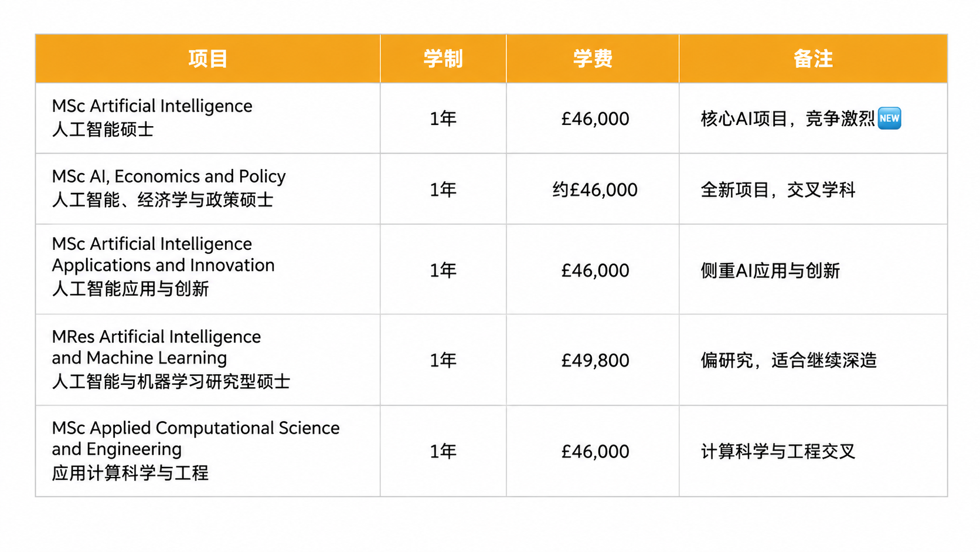Click the 偏研究，适合继续深造 note cell

point(814,360)
